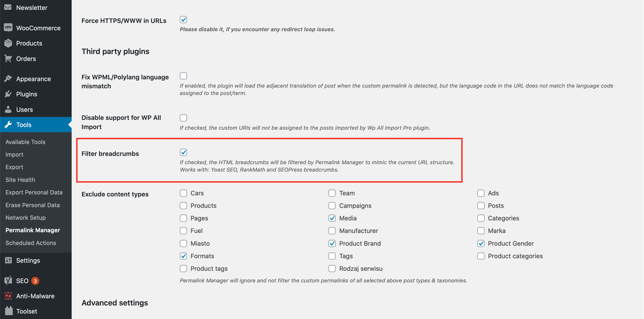Uncheck the Product Brand content type
Image resolution: width=644 pixels, height=319 pixels.
pyautogui.click(x=332, y=243)
